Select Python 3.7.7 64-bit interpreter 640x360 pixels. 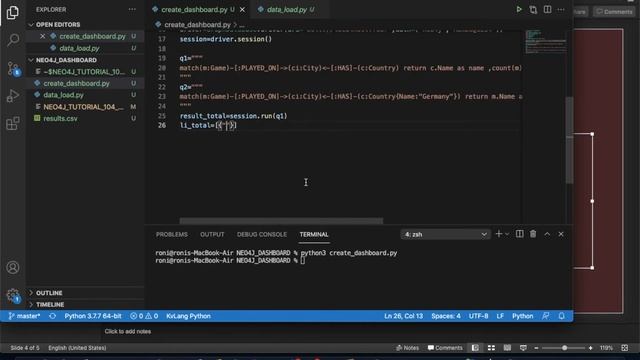coord(93,316)
